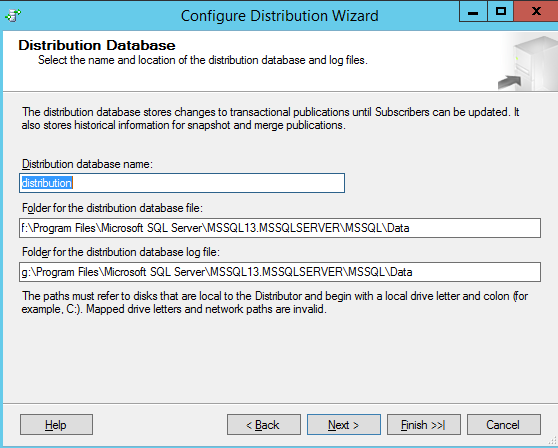Image resolution: width=558 pixels, height=448 pixels.
Task: Close the wizard with the X button
Action: click(536, 12)
